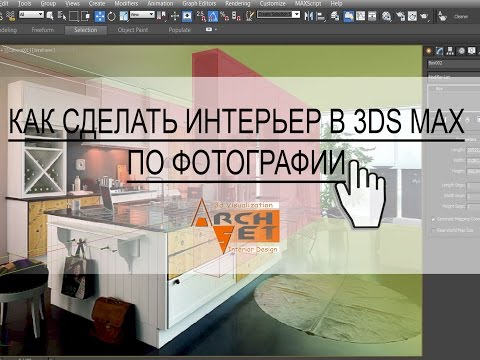Activate the Select and Move tool

[x=100, y=16]
